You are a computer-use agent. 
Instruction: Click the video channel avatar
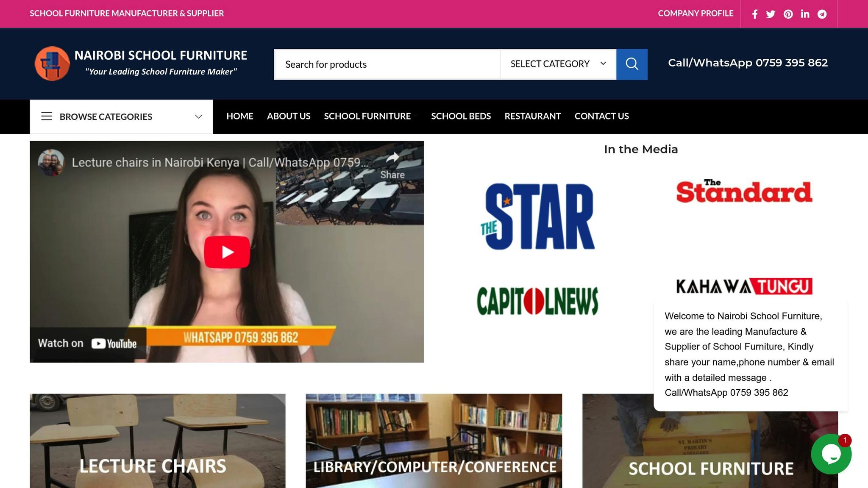51,162
